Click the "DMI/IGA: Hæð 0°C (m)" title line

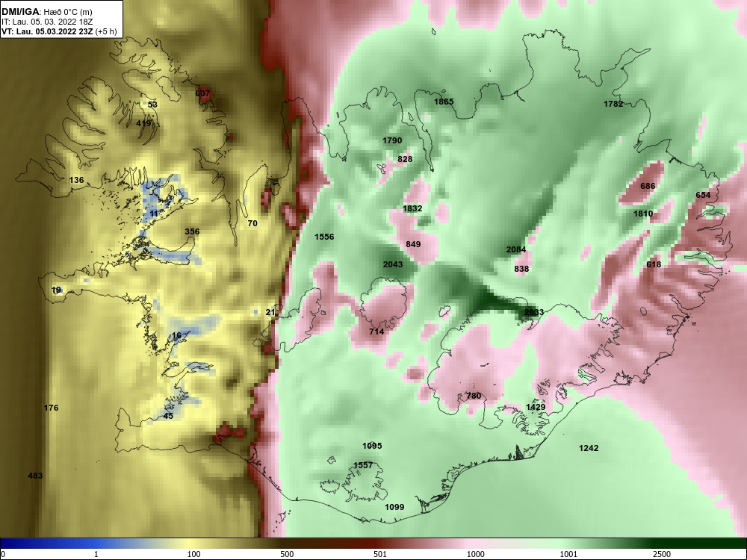point(46,12)
